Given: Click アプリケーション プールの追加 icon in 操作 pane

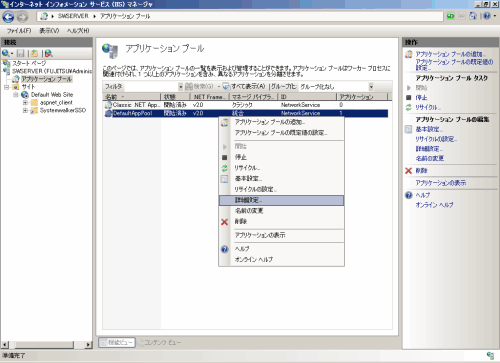Looking at the screenshot, I should click(x=409, y=54).
